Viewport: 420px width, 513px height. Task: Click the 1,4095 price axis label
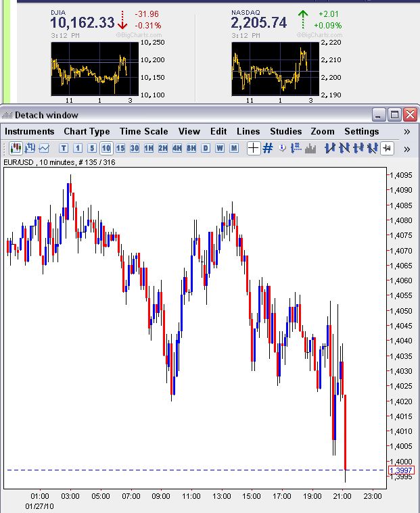pyautogui.click(x=401, y=175)
